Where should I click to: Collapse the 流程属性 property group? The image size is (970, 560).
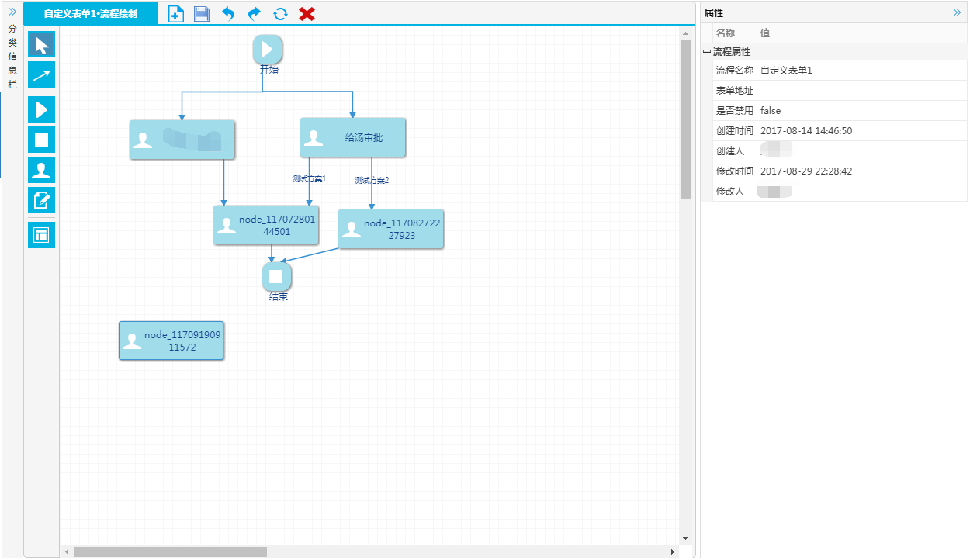click(707, 52)
